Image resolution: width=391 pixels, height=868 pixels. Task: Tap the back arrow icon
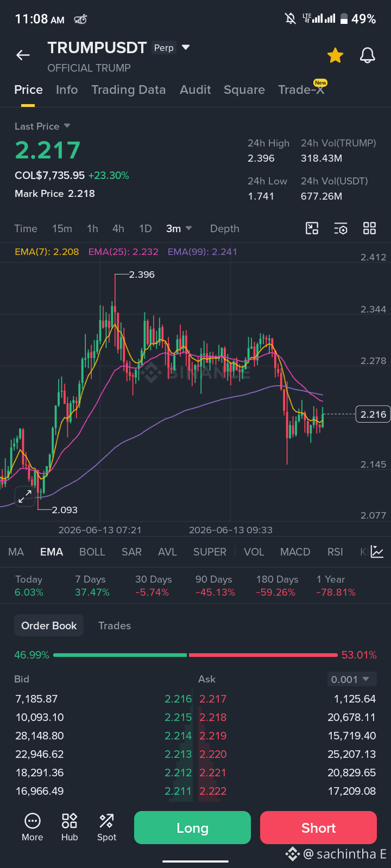pos(23,55)
